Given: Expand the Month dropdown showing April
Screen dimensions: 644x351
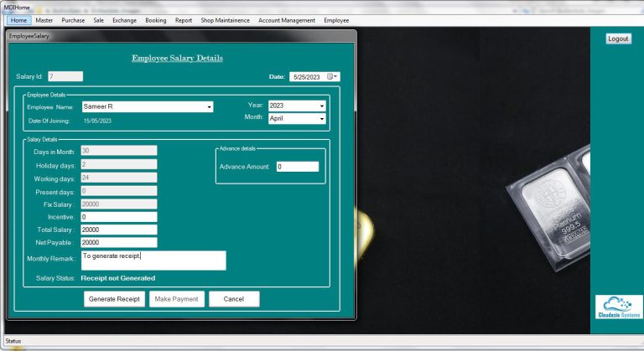Looking at the screenshot, I should click(321, 119).
